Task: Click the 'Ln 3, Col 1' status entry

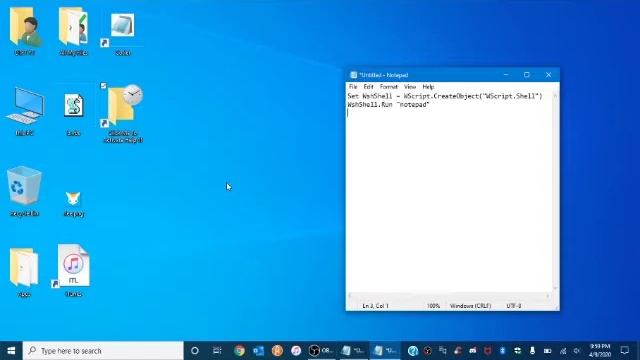Action: pyautogui.click(x=376, y=306)
